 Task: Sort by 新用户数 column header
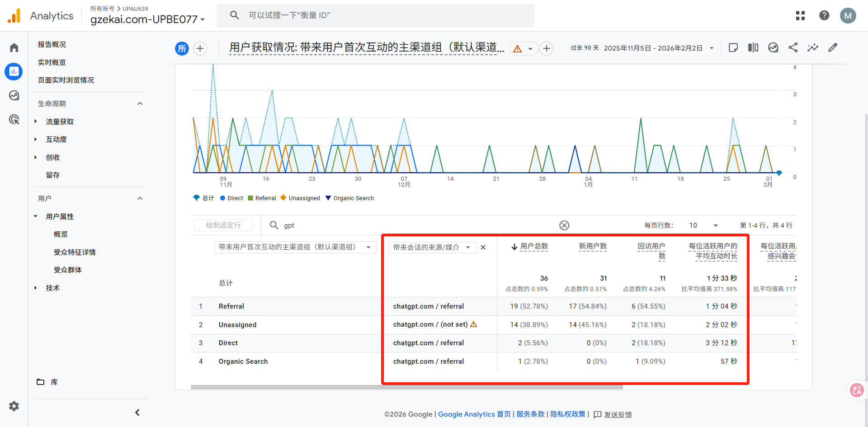[593, 246]
